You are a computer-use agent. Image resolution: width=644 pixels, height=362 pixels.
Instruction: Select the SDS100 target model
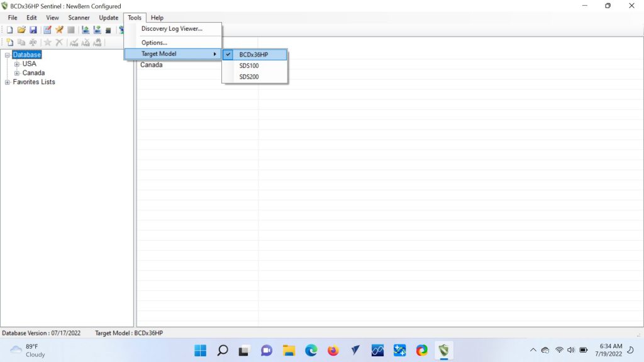pyautogui.click(x=250, y=65)
